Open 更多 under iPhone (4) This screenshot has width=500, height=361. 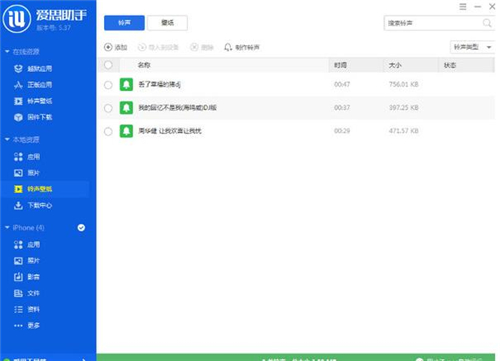pos(27,325)
